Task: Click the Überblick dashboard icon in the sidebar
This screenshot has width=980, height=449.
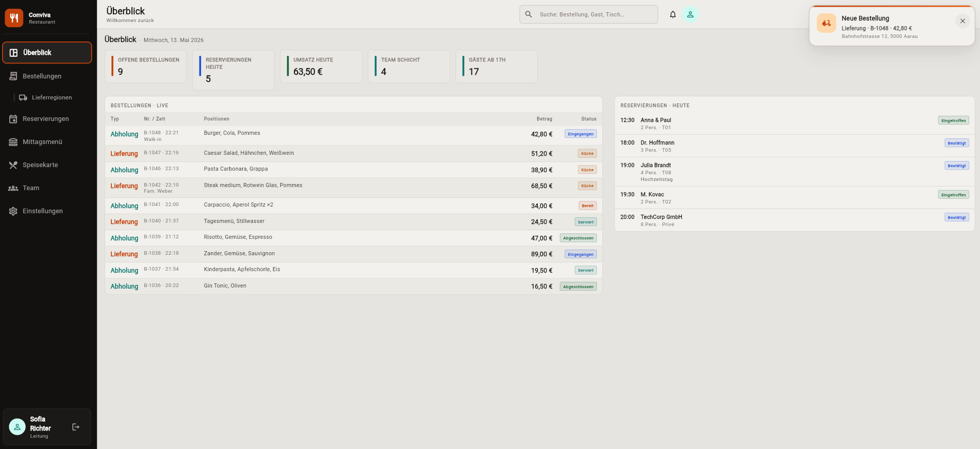Action: [14, 53]
